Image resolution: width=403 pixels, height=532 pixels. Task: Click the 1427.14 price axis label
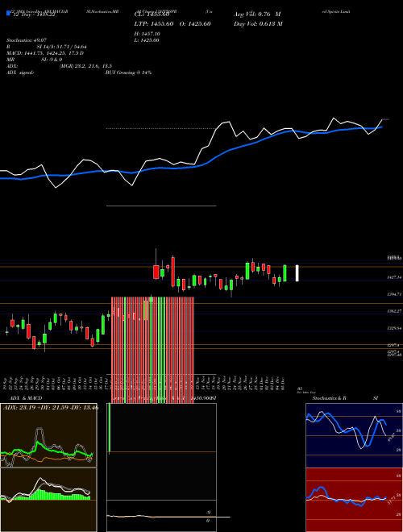point(394,277)
